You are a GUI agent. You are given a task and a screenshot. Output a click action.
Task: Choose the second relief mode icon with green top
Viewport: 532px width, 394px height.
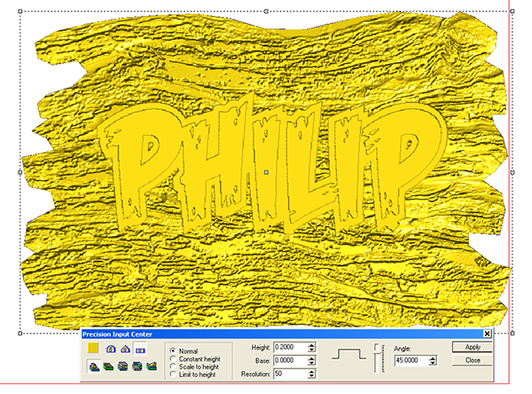point(108,366)
